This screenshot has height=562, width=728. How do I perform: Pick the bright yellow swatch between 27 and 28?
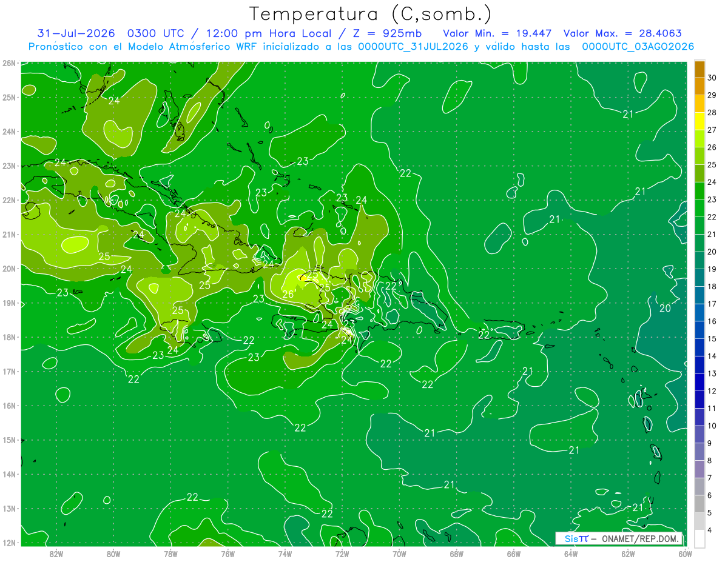coord(699,121)
